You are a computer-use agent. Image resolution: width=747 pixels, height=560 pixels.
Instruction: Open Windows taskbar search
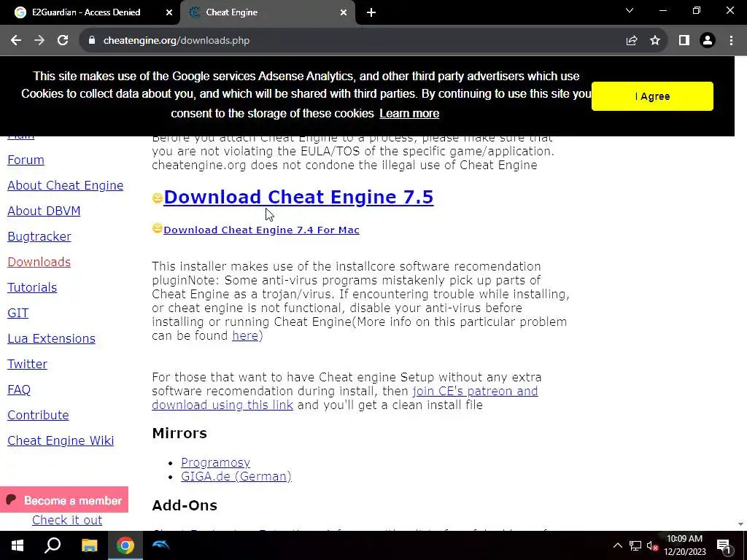click(53, 545)
